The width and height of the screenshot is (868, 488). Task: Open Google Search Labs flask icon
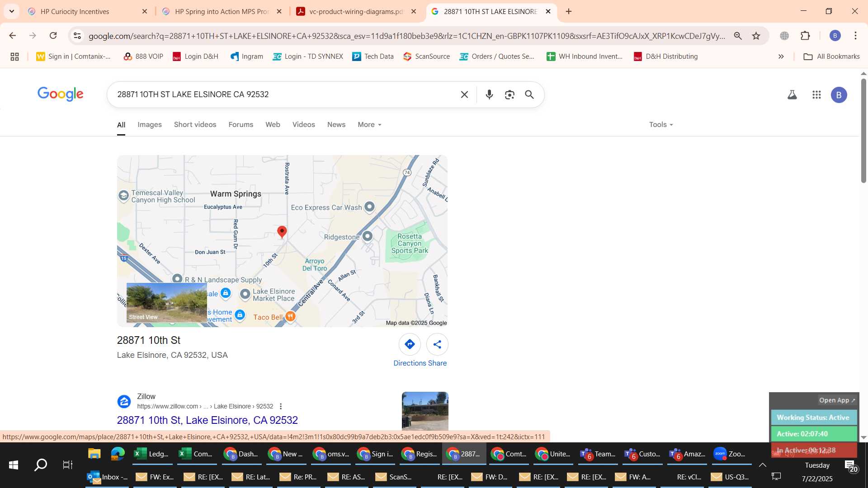pos(792,95)
